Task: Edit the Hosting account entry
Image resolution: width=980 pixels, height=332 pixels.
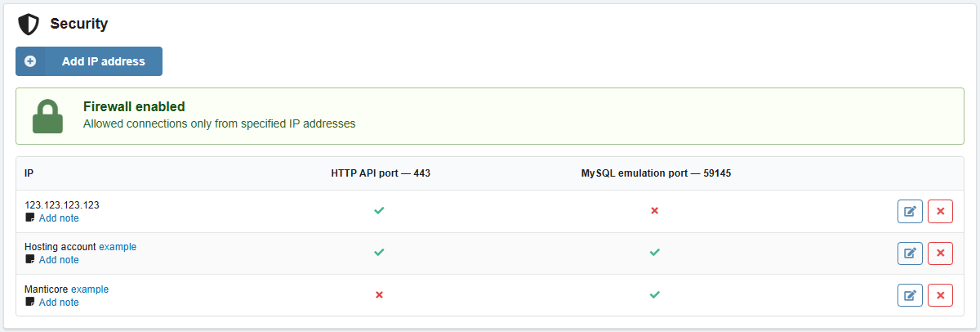Action: [x=910, y=253]
